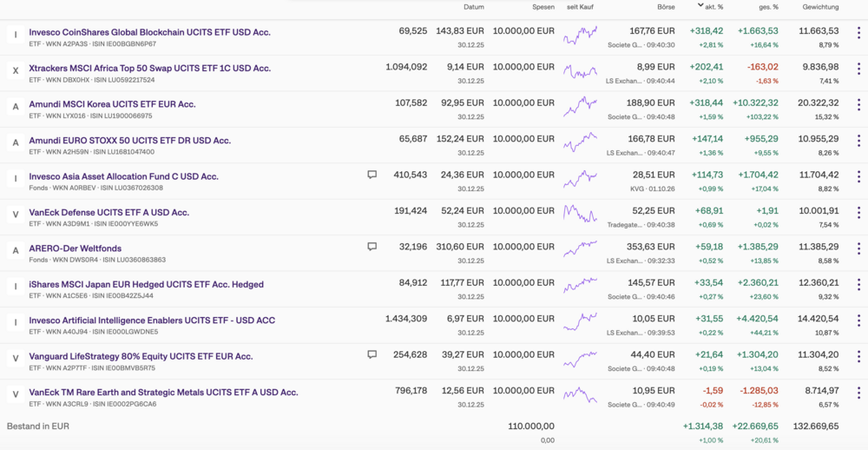Click the sparkline chart for Amundi MSCI Korea
Viewport: 868px width, 450px height.
(580, 106)
